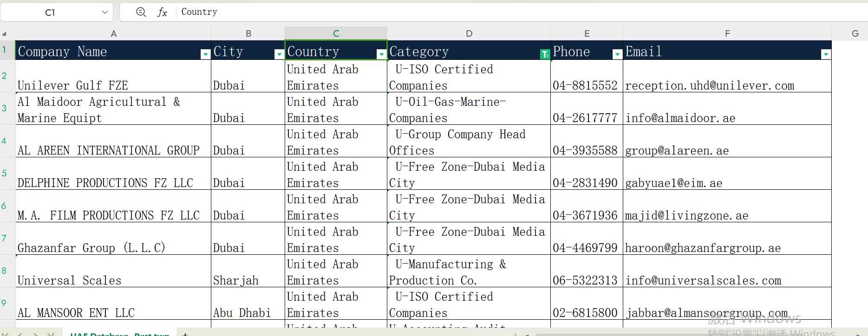Click phone number 06-5322313
Viewport: 868px width, 336px height.
coord(585,280)
